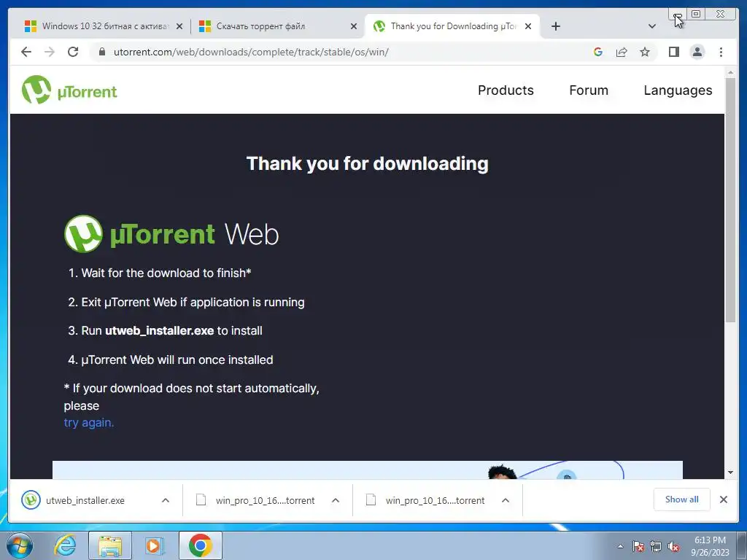The height and width of the screenshot is (560, 747).
Task: Show hidden tray icons arrow
Action: tap(620, 546)
